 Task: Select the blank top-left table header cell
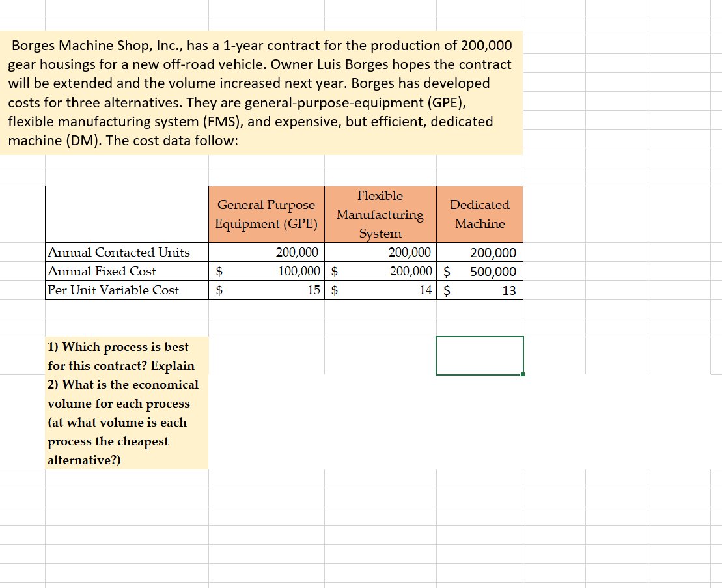pos(126,214)
